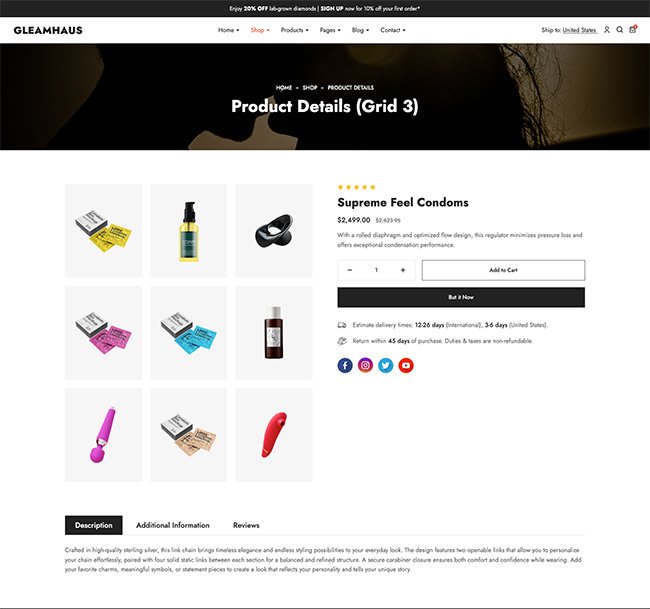Click the SHOP breadcrumb link

coord(310,87)
